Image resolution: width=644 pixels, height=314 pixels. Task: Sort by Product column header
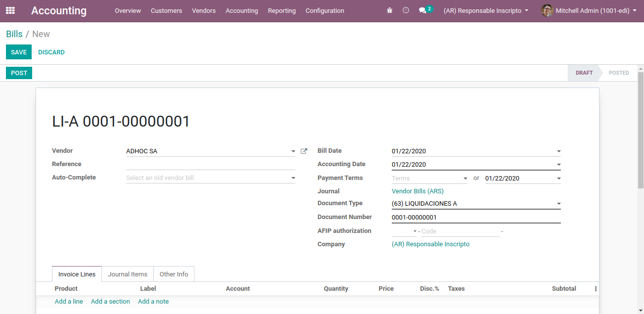66,289
